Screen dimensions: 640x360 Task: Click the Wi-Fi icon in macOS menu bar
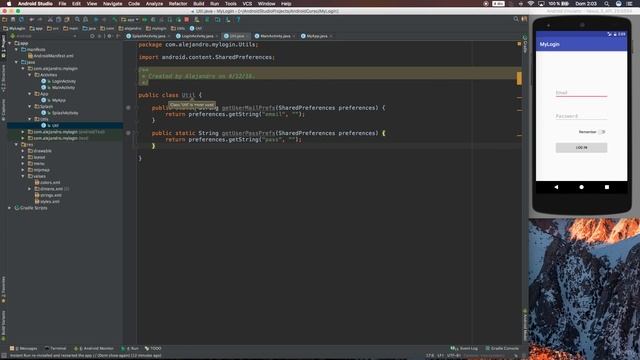tap(531, 4)
